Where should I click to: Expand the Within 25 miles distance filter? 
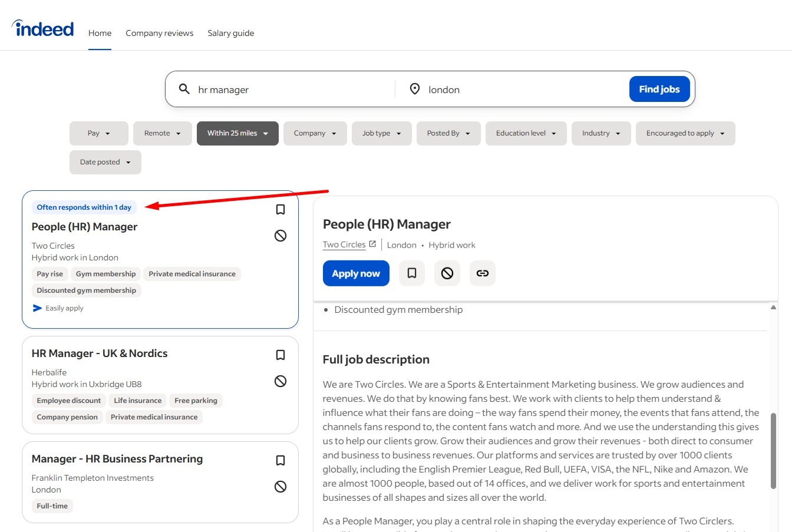[237, 133]
